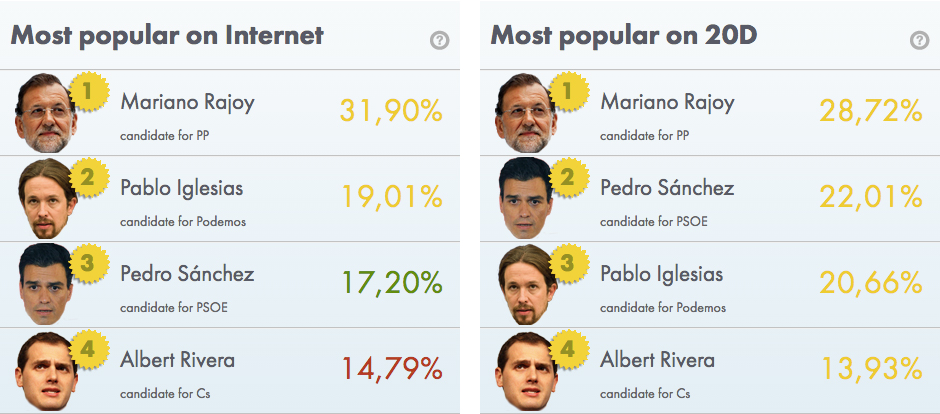Open Pablo Iglesias name link in 20D panel
Screen dimensions: 940x414
coord(662,274)
